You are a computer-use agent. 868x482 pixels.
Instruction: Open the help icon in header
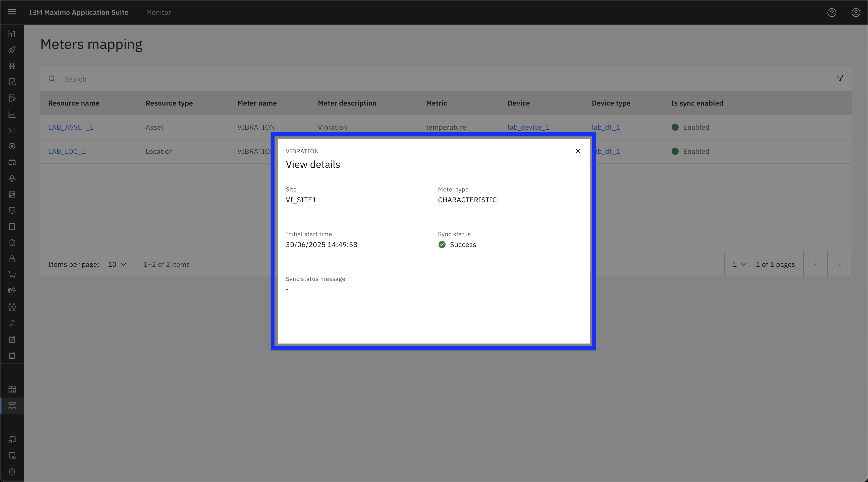tap(832, 13)
